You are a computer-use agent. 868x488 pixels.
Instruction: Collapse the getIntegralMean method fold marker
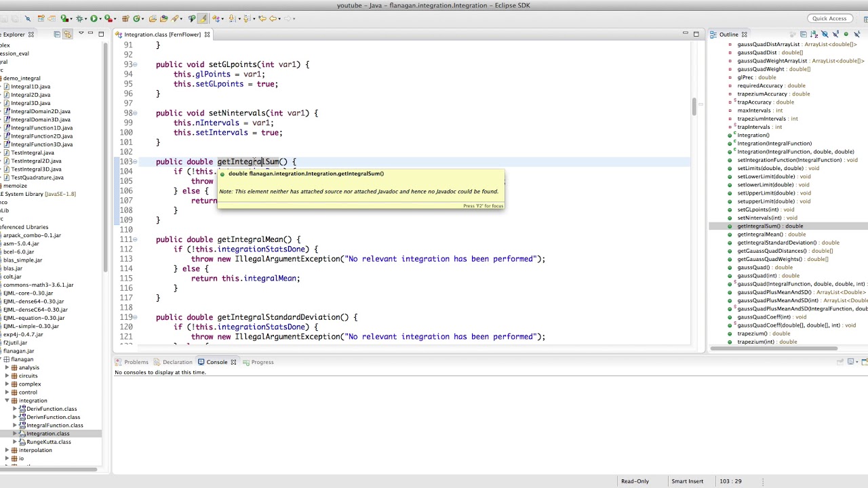(x=135, y=239)
